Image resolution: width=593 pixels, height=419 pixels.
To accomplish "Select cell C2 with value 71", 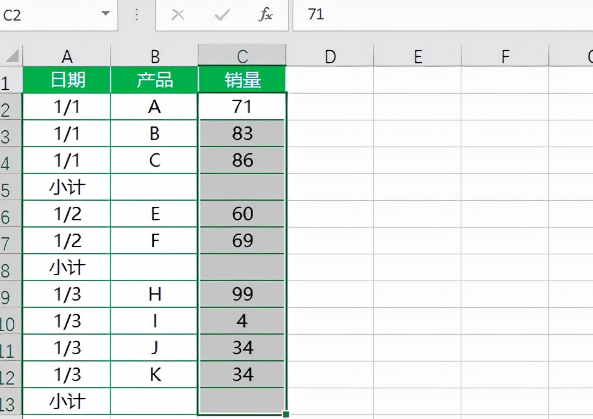I will pos(242,107).
